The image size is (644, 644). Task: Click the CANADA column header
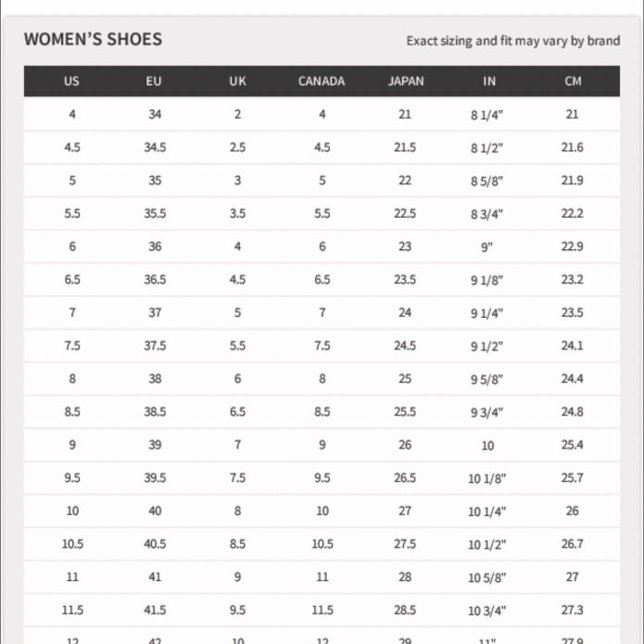(x=322, y=81)
